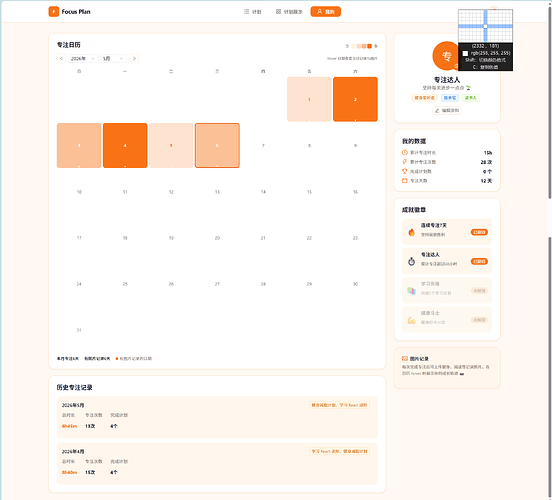The height and width of the screenshot is (500, 552).
Task: Select calendar day 25
Action: 125,284
